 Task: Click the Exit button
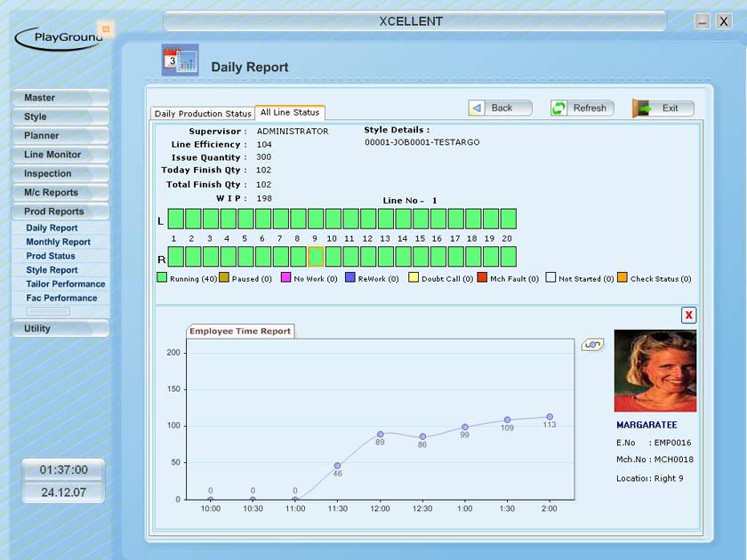(663, 108)
